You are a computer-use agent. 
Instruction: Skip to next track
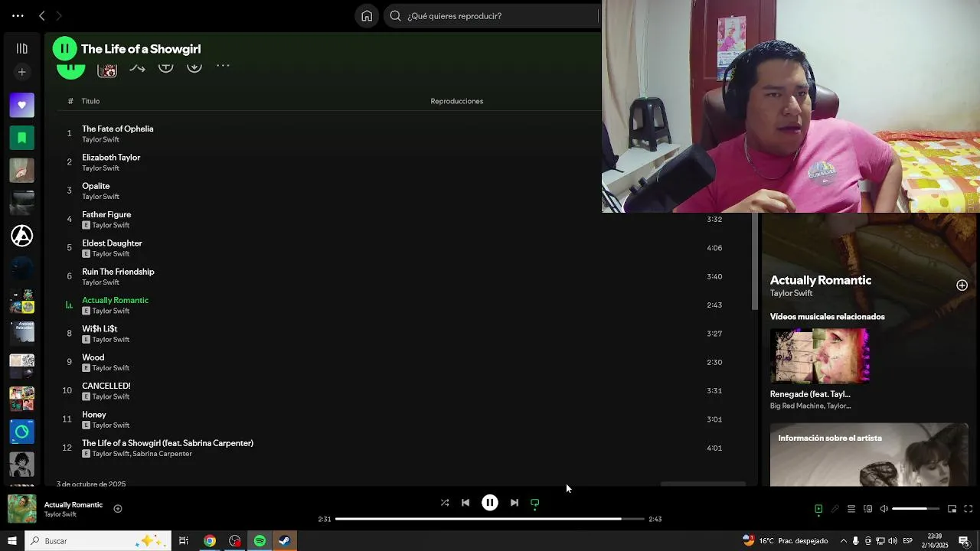pos(514,503)
